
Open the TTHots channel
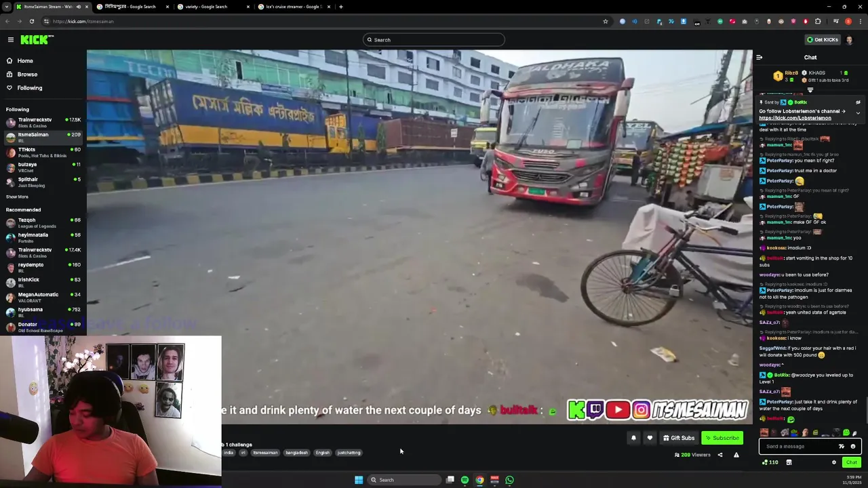coord(43,152)
